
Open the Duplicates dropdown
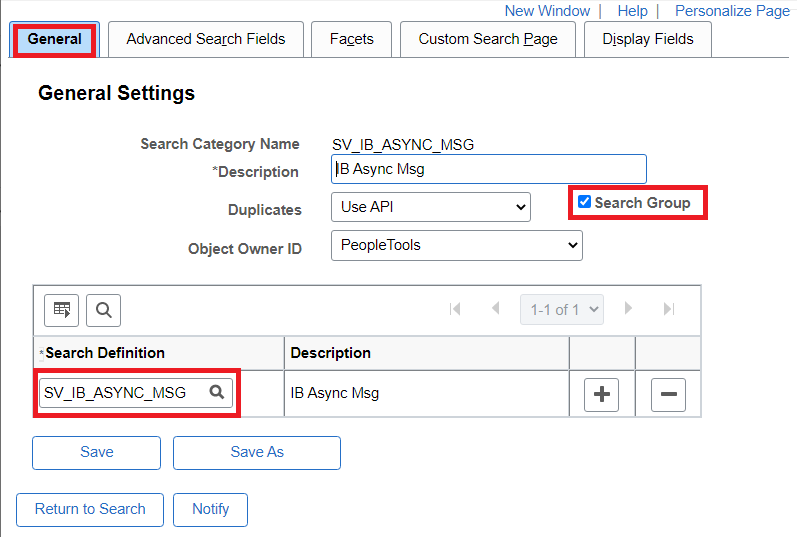pos(430,207)
